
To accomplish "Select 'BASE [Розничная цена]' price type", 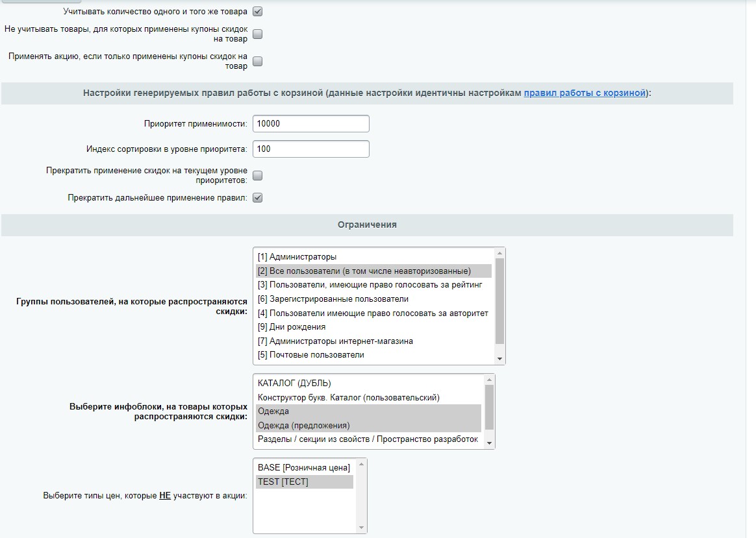I will click(303, 468).
